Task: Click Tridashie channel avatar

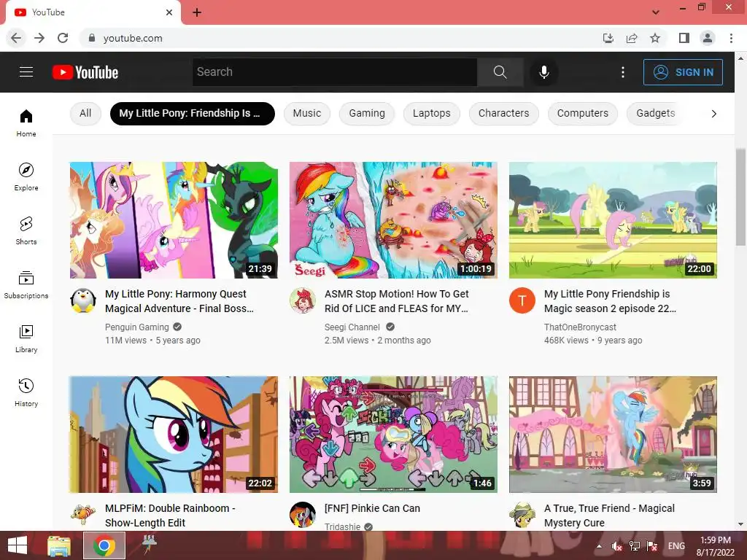Action: point(303,515)
